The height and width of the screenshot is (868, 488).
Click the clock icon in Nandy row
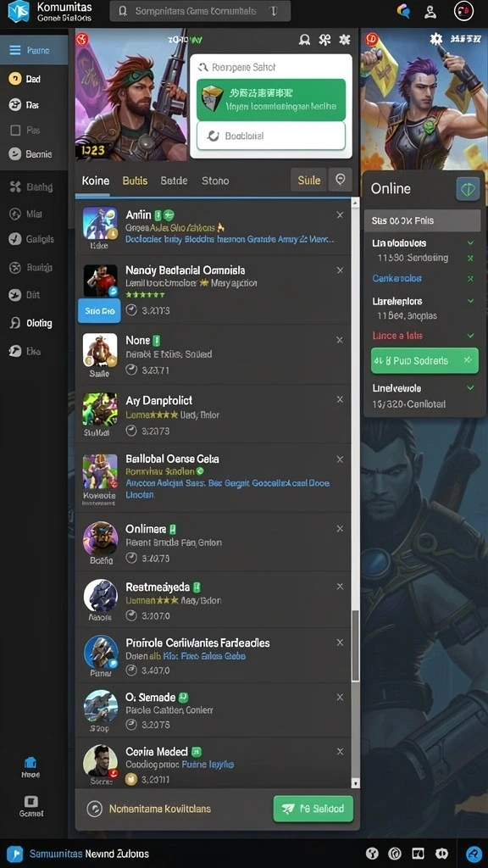(x=131, y=310)
